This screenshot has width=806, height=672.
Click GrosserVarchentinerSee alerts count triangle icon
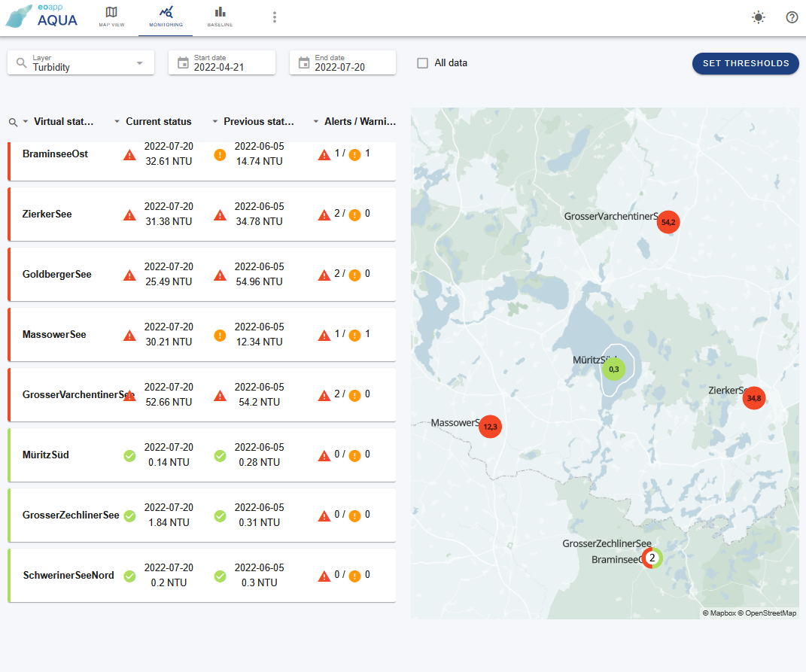324,395
